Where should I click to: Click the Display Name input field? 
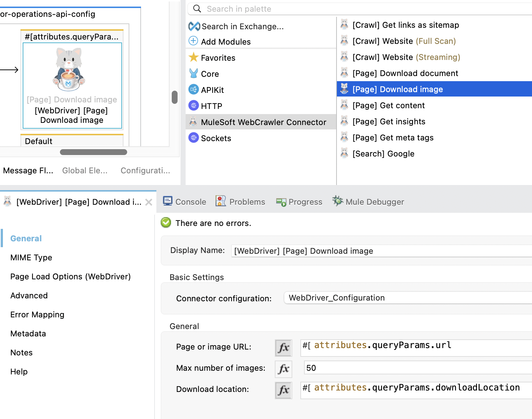pos(381,251)
